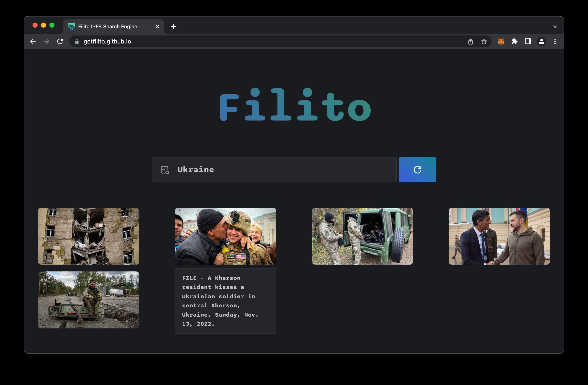The height and width of the screenshot is (385, 588).
Task: Click the browser forward arrow
Action: click(46, 42)
